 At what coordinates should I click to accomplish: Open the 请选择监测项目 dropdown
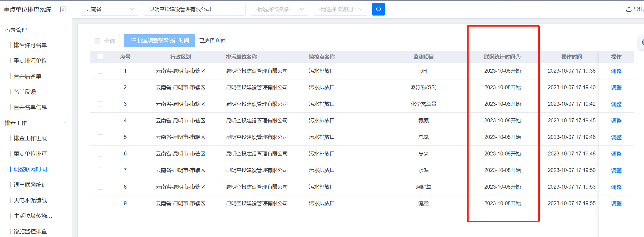[341, 9]
